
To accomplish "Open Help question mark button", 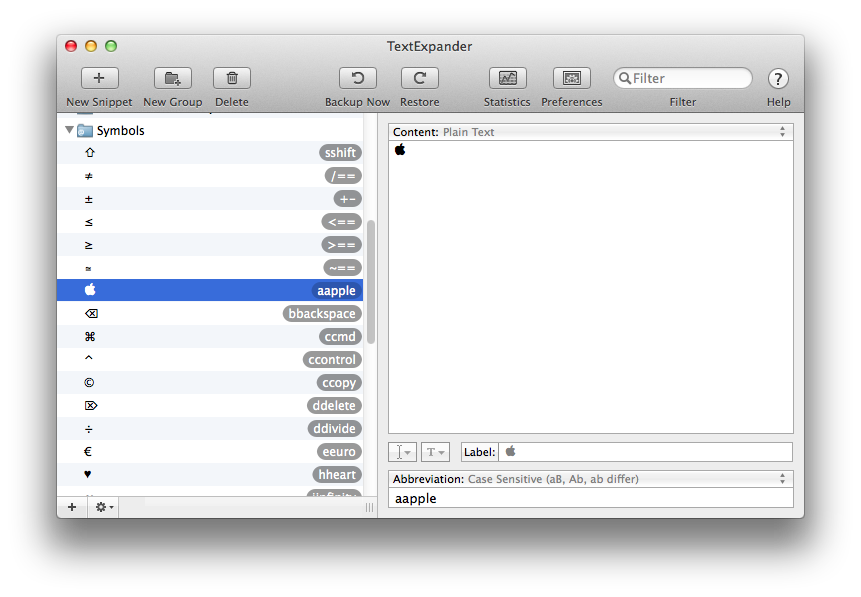I will [778, 79].
